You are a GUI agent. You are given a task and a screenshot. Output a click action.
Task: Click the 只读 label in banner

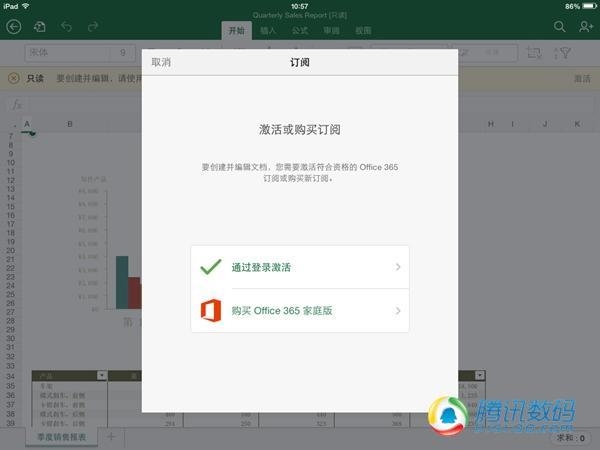pyautogui.click(x=35, y=78)
